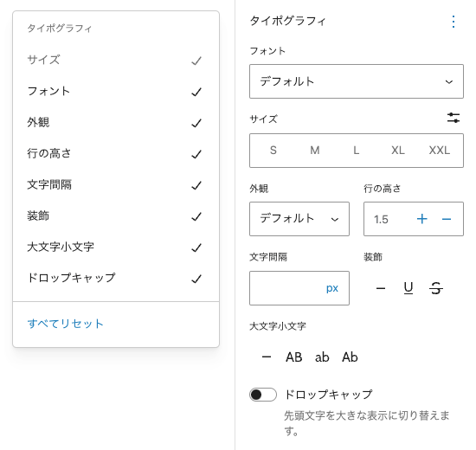This screenshot has height=450, width=476.
Task: Change the px unit selector
Action: tap(332, 288)
